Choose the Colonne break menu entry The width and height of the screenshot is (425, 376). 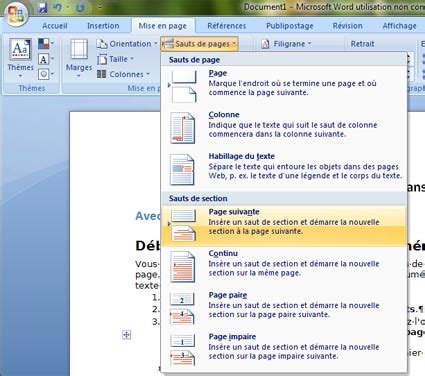pos(284,128)
